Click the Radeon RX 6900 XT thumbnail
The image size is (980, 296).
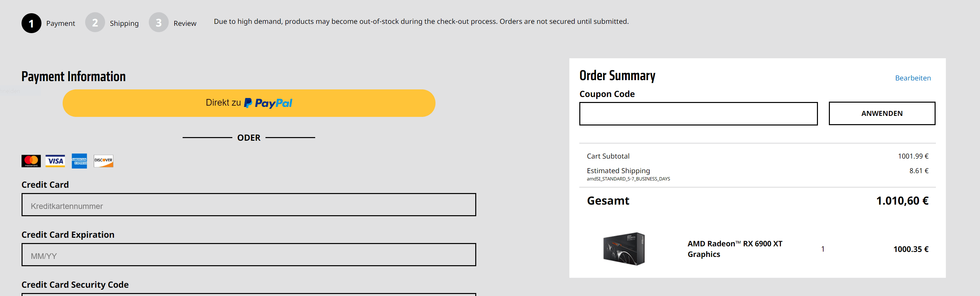pyautogui.click(x=624, y=249)
